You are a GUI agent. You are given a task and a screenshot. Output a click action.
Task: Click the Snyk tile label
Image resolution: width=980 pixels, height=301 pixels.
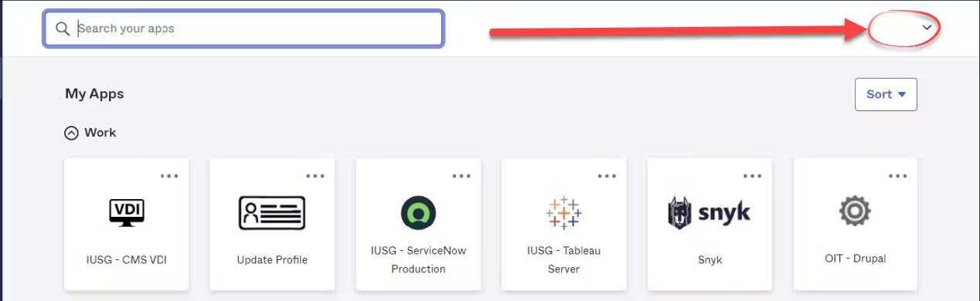tap(709, 260)
